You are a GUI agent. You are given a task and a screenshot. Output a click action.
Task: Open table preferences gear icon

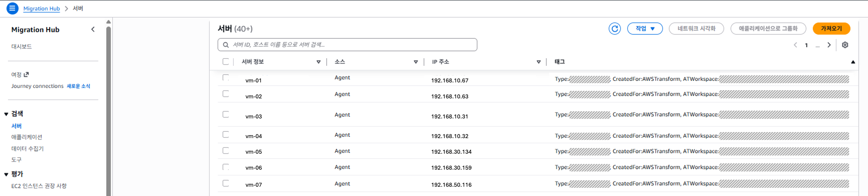845,45
